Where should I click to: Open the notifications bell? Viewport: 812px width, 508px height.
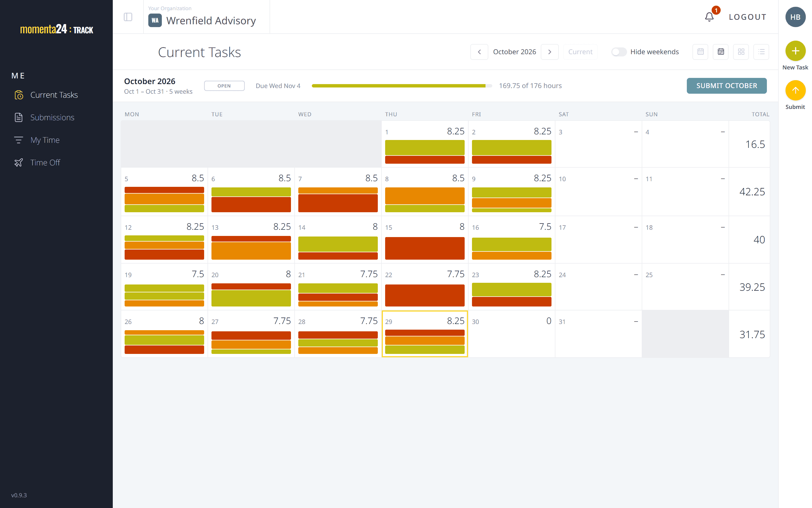point(709,17)
